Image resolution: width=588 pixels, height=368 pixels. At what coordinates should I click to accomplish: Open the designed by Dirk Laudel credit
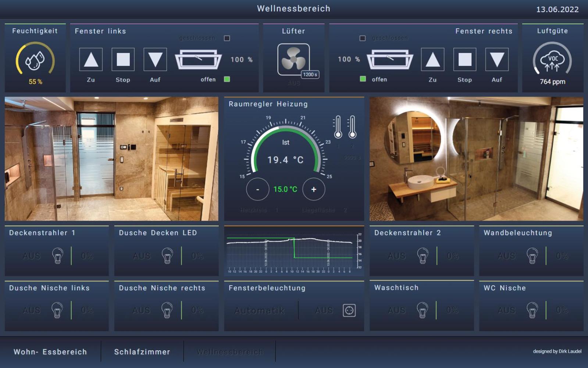coord(557,351)
